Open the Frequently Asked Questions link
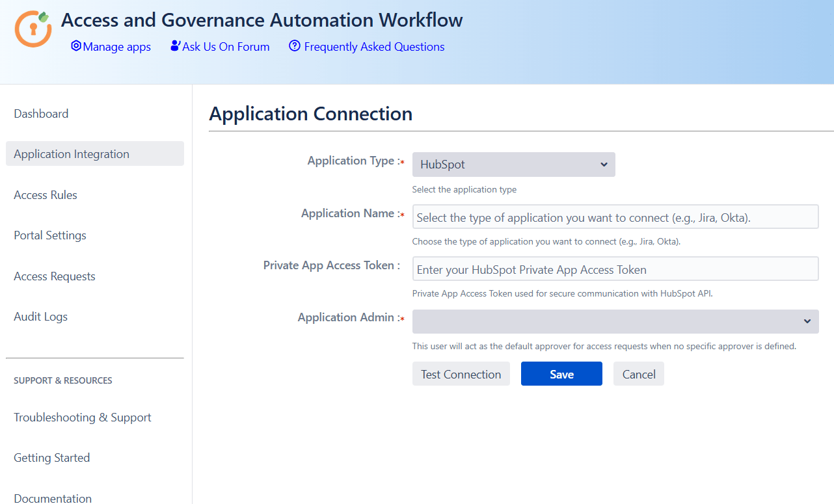Screen dimensions: 834x504 coord(374,47)
